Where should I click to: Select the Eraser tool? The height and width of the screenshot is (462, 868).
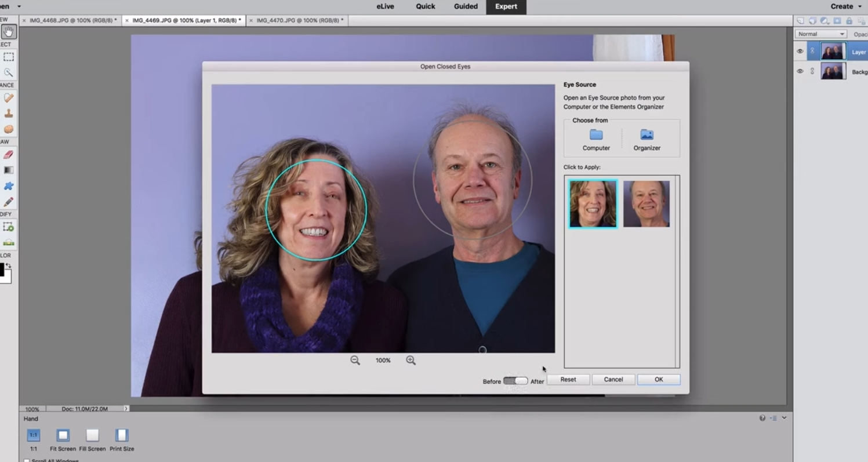(x=9, y=155)
